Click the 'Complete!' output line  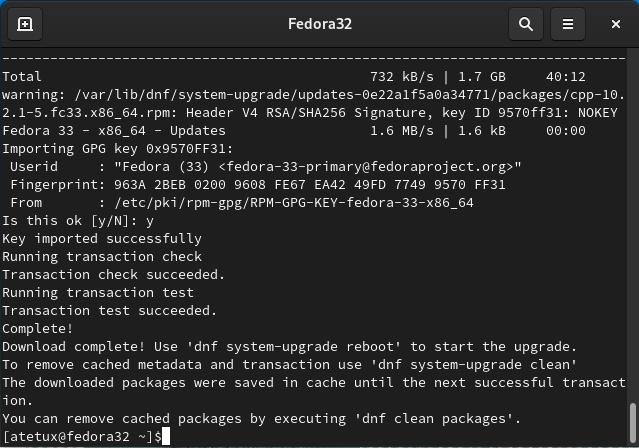[x=37, y=329]
